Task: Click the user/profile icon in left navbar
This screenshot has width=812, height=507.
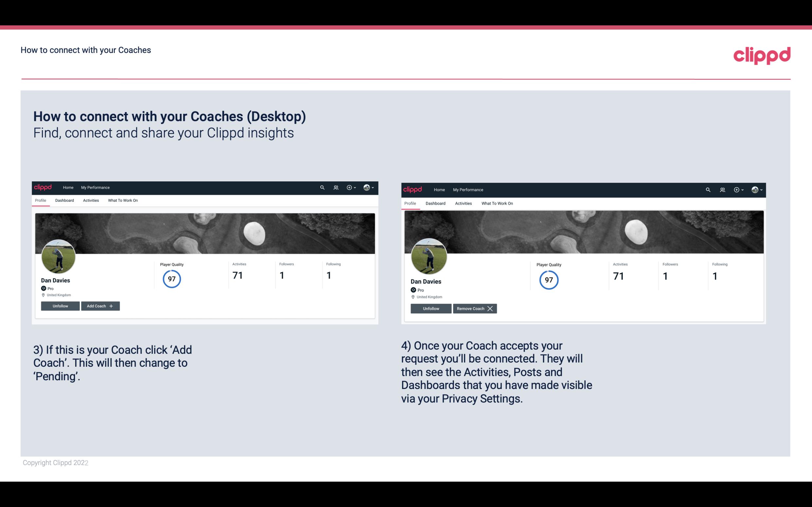Action: (336, 187)
